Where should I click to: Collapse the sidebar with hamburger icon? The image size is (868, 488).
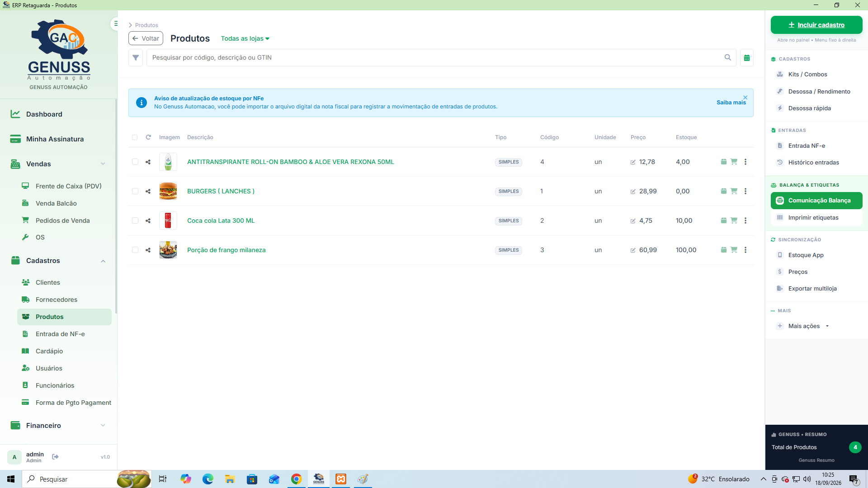tap(116, 23)
